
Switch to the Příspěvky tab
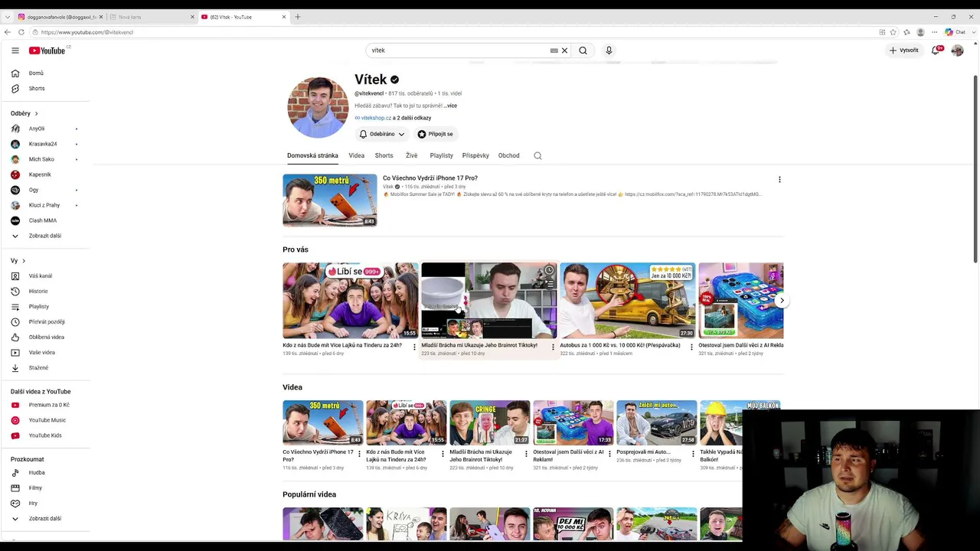pyautogui.click(x=475, y=155)
